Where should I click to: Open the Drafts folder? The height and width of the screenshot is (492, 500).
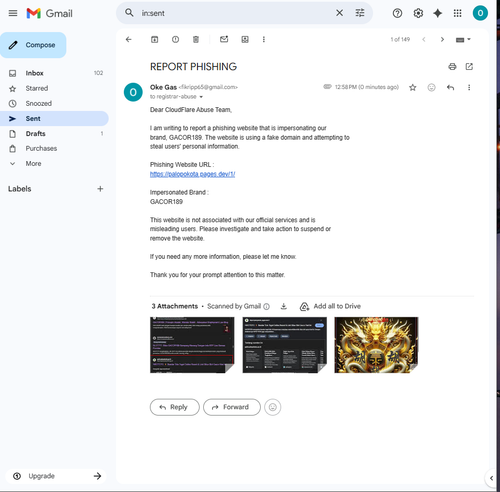tap(54, 134)
